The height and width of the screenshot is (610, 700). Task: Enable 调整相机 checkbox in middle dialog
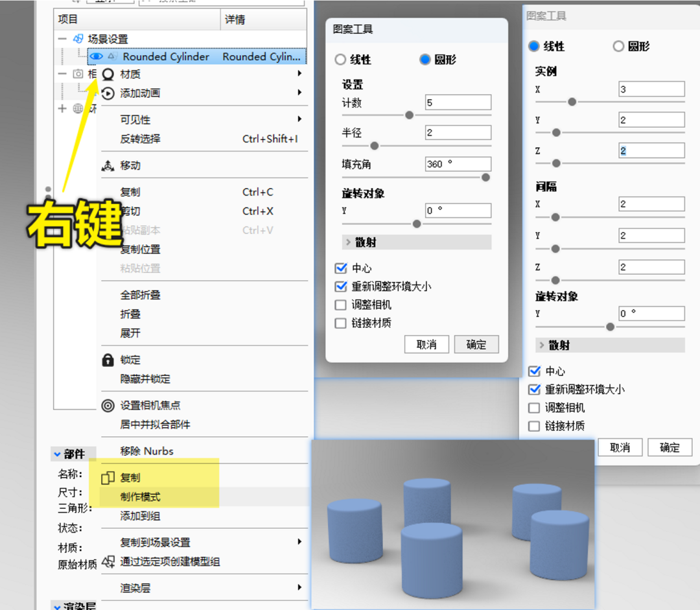click(341, 305)
